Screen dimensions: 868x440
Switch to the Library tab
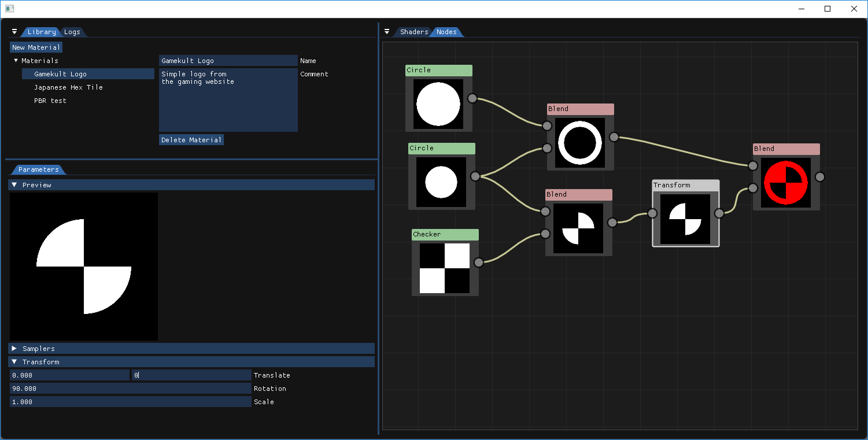[x=42, y=32]
